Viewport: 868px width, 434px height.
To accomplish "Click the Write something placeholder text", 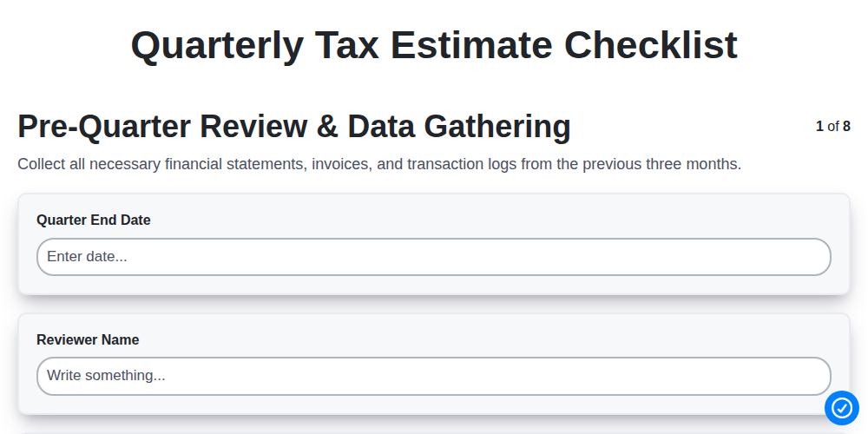I will click(106, 375).
